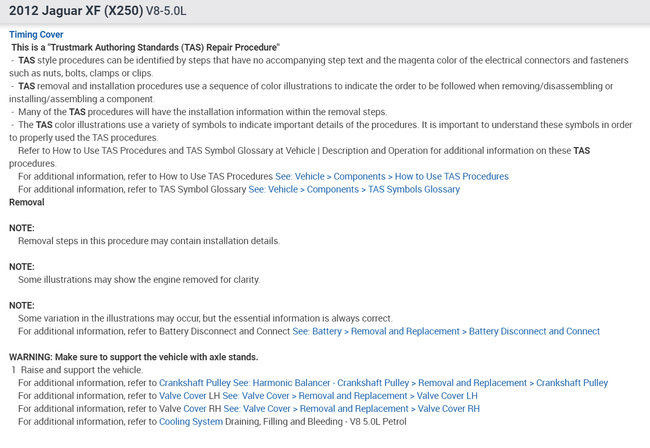Click the bold Removal section heading
Viewport: 650px width, 448px height.
pyautogui.click(x=26, y=202)
